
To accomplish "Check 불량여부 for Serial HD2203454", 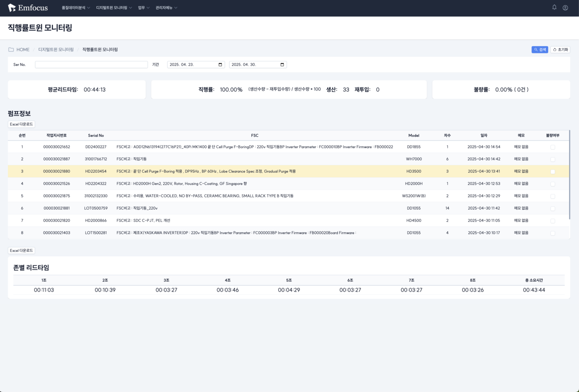I will click(552, 172).
